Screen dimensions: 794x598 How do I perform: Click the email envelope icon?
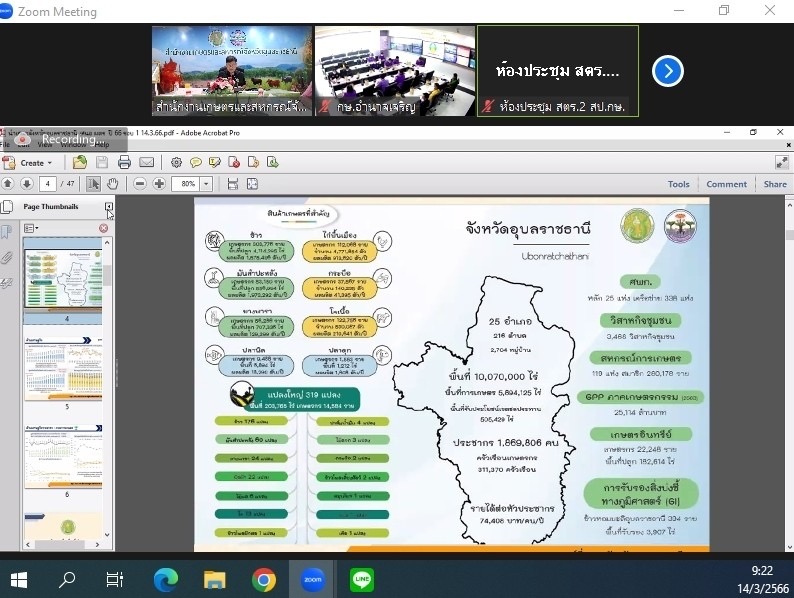coord(146,162)
